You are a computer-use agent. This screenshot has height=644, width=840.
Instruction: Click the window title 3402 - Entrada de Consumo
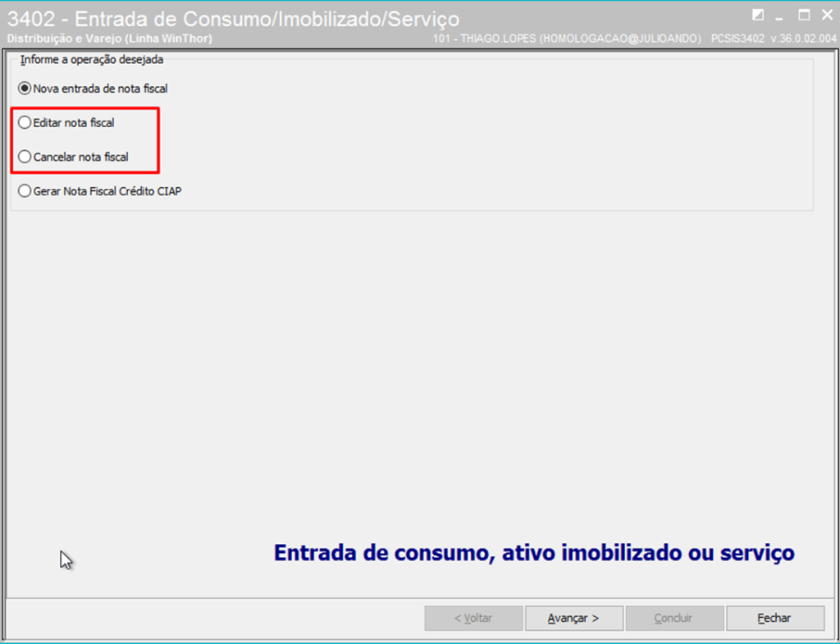pos(233,18)
